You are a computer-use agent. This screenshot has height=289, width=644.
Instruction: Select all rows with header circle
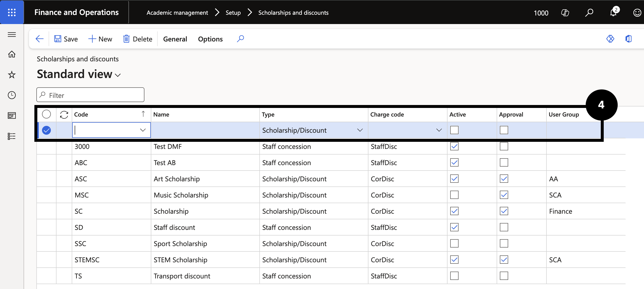tap(46, 114)
